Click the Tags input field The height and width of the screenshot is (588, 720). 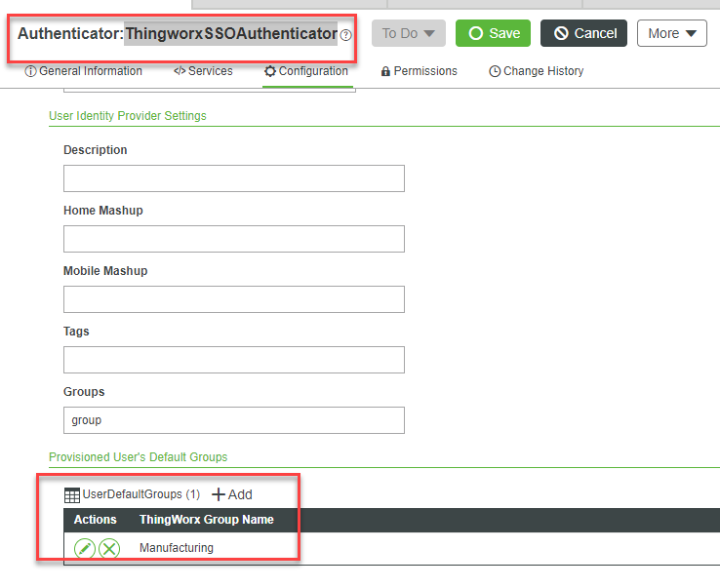234,360
